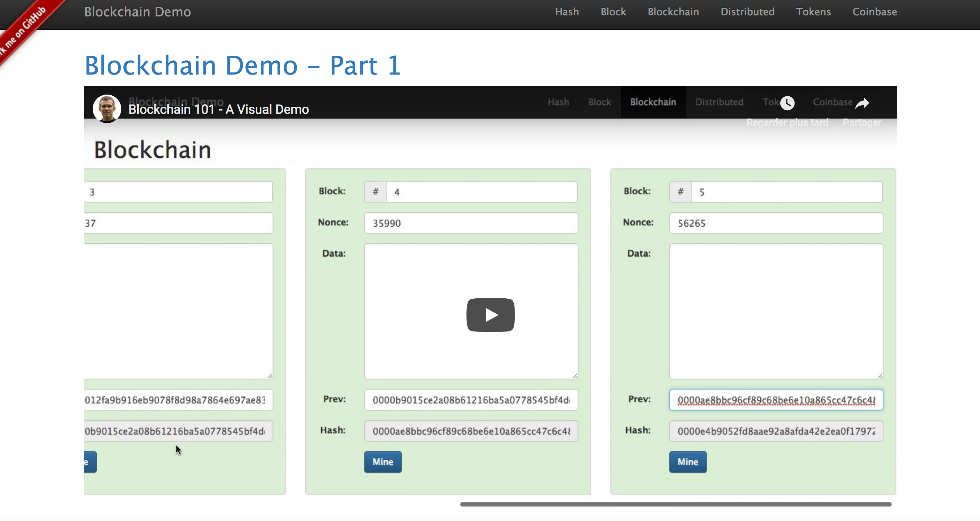Click the Watch Later clock icon
This screenshot has width=980, height=521.
click(787, 103)
